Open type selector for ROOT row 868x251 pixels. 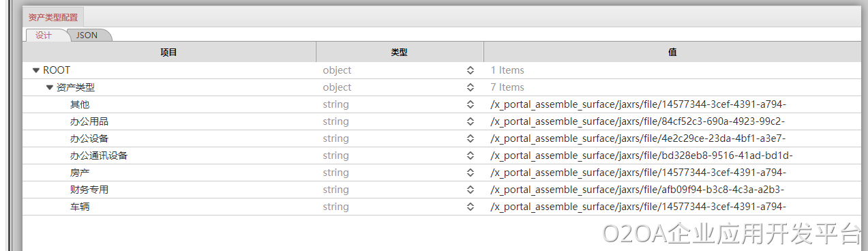tap(470, 70)
